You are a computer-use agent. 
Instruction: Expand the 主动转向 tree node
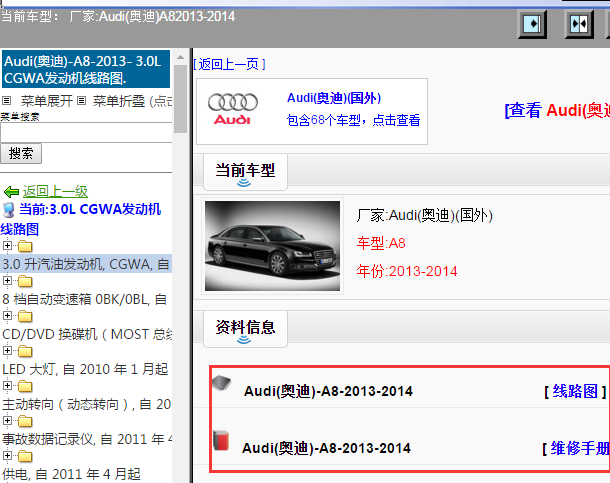(7, 385)
